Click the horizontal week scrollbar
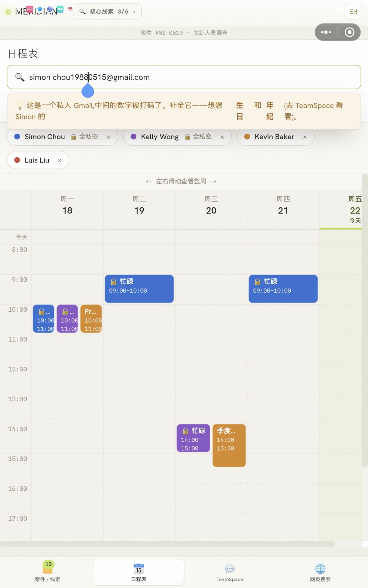Viewport: 368px width, 588px height. coord(168,544)
